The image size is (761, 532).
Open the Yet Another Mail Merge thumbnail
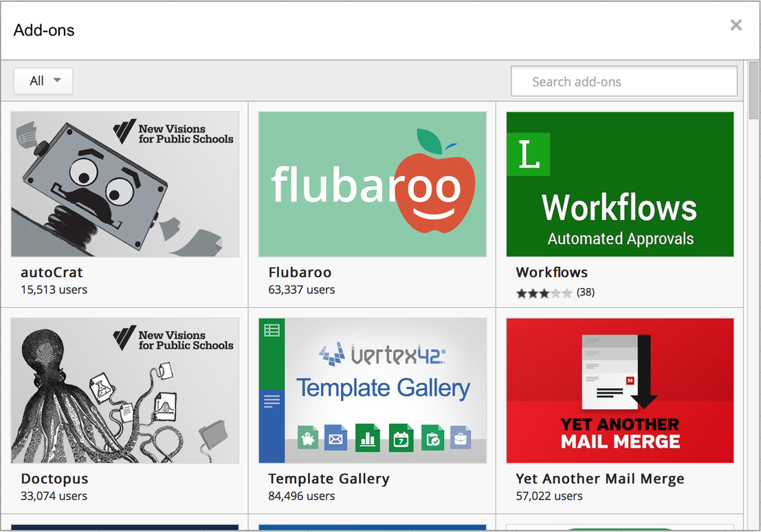pos(620,390)
